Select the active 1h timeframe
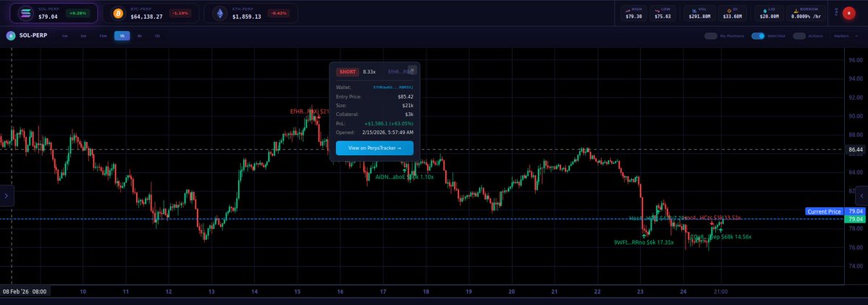Screen dimensions: 868x305 tap(122, 36)
